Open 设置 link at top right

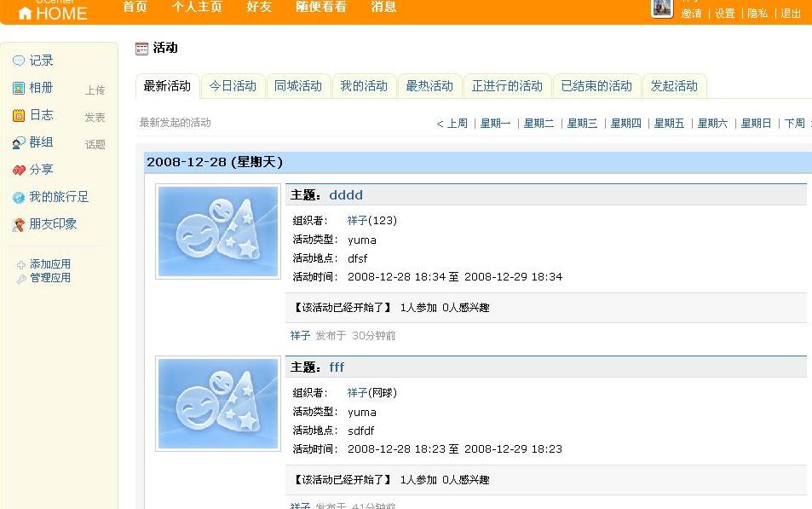pos(724,14)
